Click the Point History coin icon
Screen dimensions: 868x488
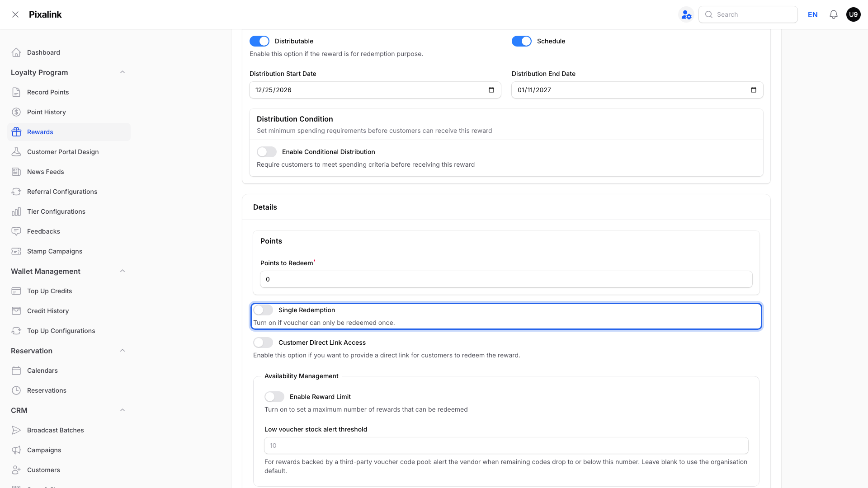(16, 112)
